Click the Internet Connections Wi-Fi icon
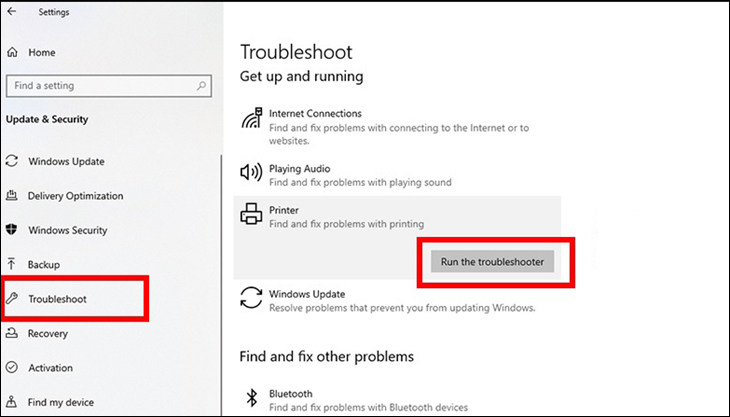This screenshot has height=417, width=730. [252, 120]
